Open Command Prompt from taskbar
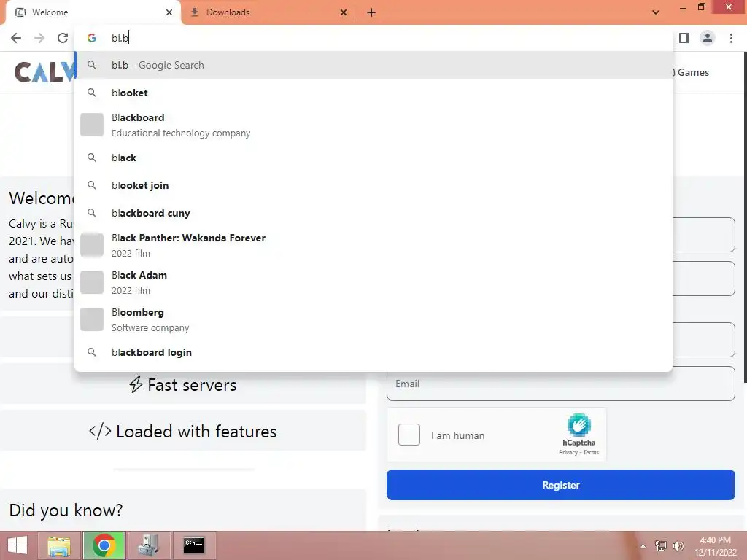The height and width of the screenshot is (560, 747). point(194,545)
